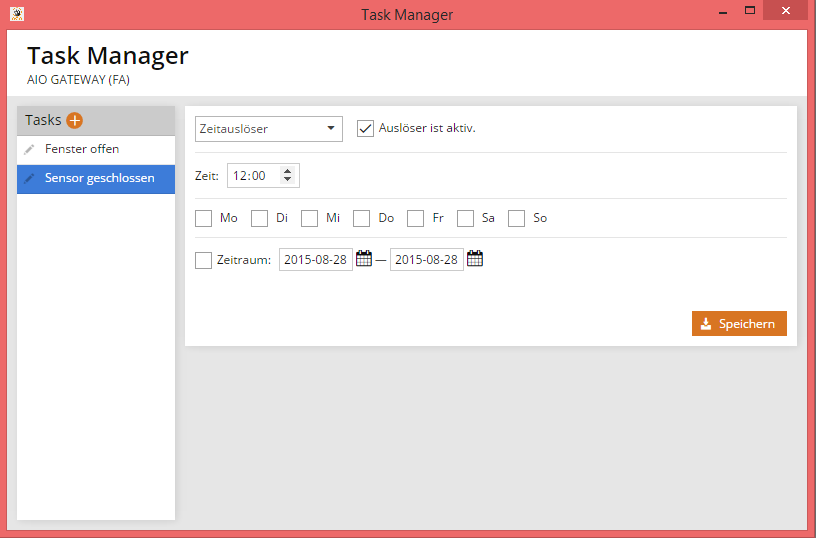Image resolution: width=816 pixels, height=538 pixels.
Task: Click pencil icon beside Sensor geschlossen
Action: 30,178
